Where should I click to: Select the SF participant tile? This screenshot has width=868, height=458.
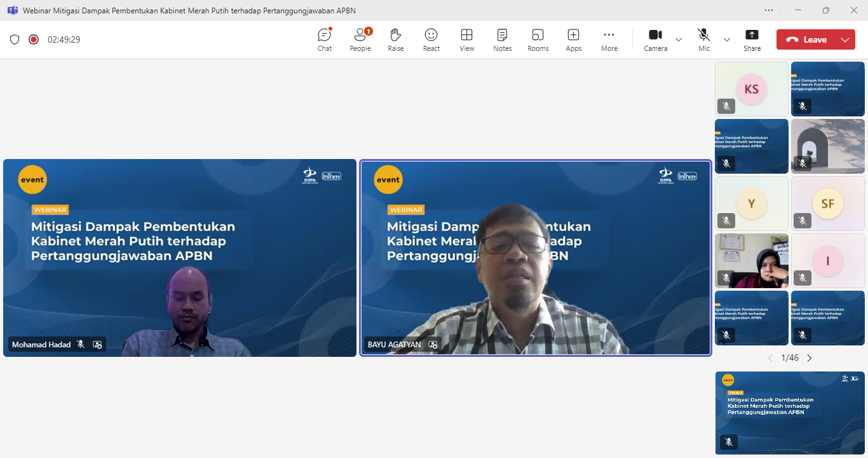click(x=828, y=204)
